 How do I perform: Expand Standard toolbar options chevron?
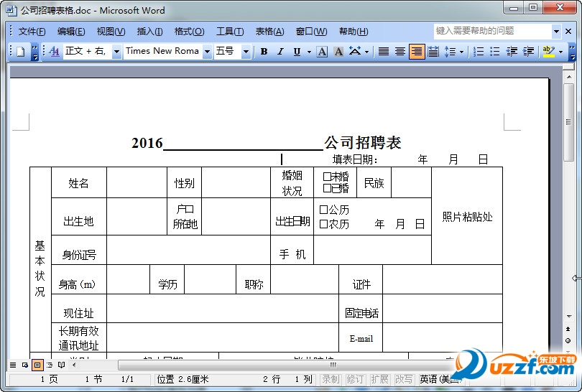34,52
